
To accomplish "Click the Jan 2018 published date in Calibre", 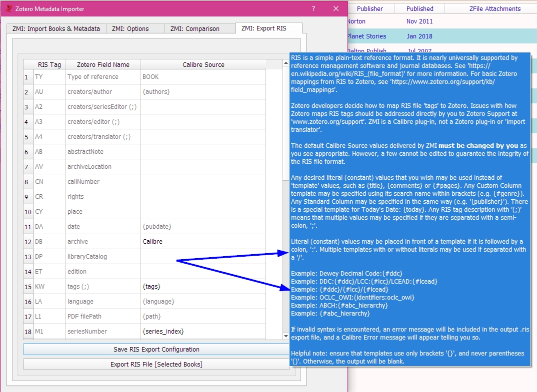I will 419,36.
